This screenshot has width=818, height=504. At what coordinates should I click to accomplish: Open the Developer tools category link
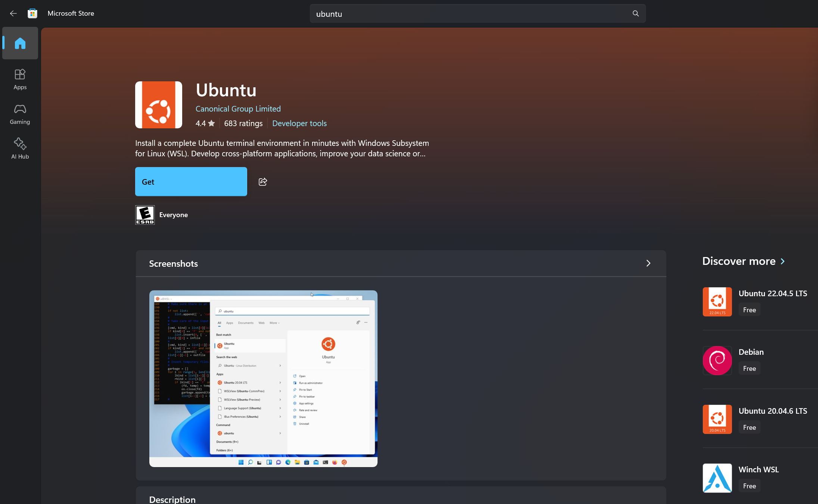coord(299,123)
